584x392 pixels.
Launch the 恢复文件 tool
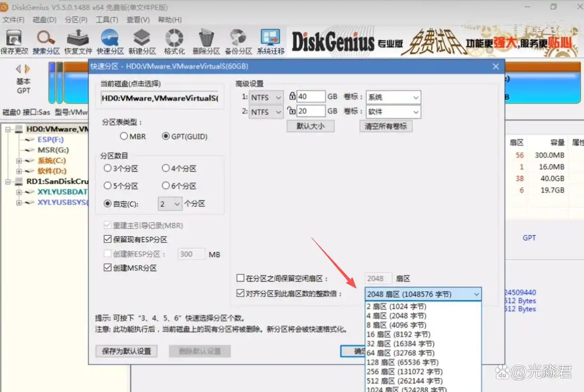point(78,41)
